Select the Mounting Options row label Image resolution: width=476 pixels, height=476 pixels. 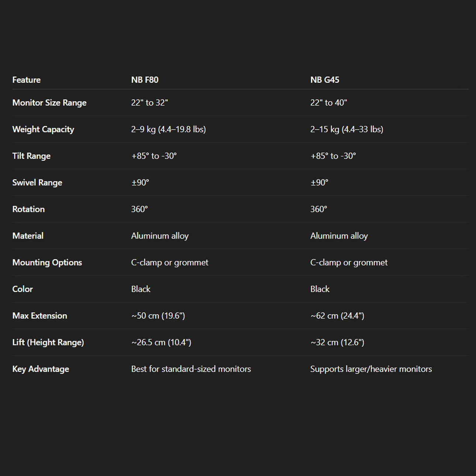pos(47,262)
